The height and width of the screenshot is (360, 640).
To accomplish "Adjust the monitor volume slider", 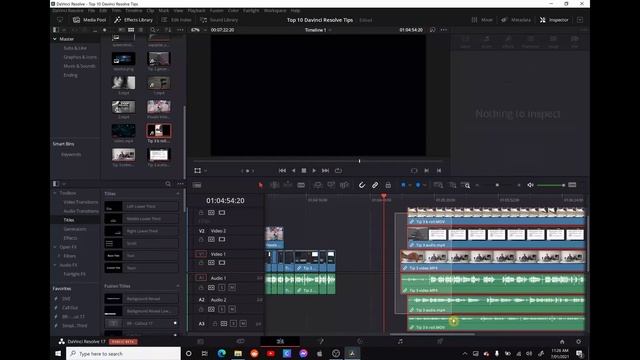I will pos(551,185).
